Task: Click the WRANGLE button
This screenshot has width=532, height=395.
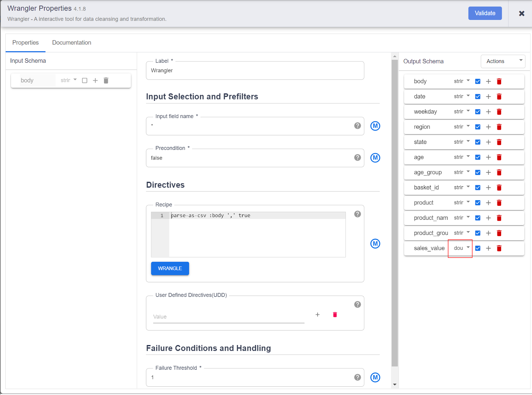Action: tap(170, 268)
